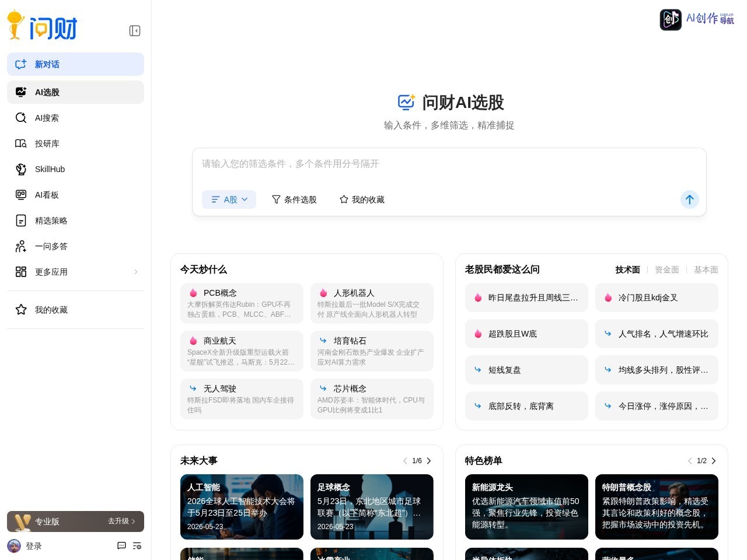Switch to the 技术面 tab

coord(627,269)
